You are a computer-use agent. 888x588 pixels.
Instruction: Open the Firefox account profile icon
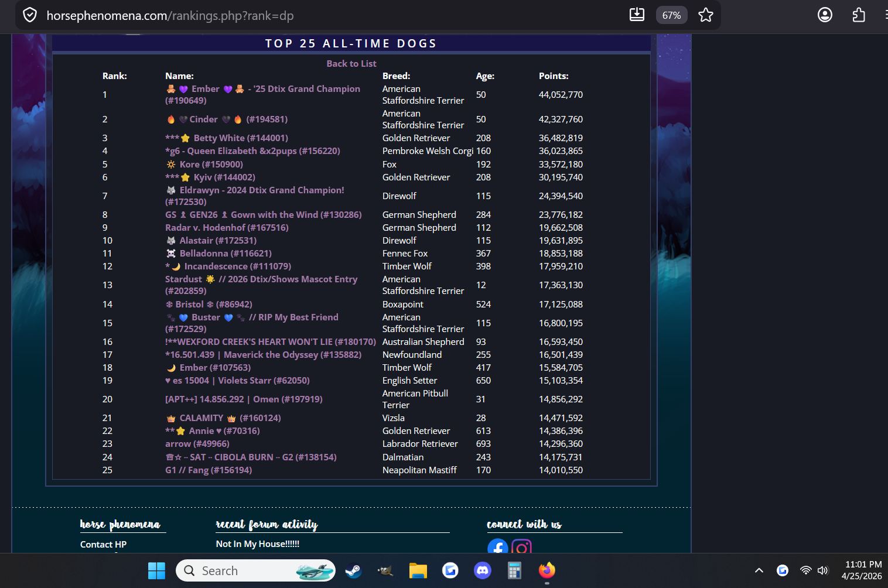coord(825,15)
